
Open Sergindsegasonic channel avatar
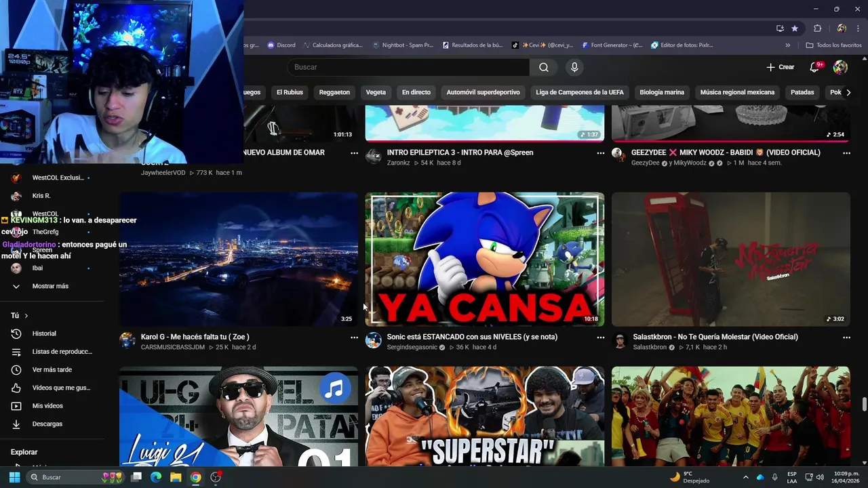[x=374, y=340]
